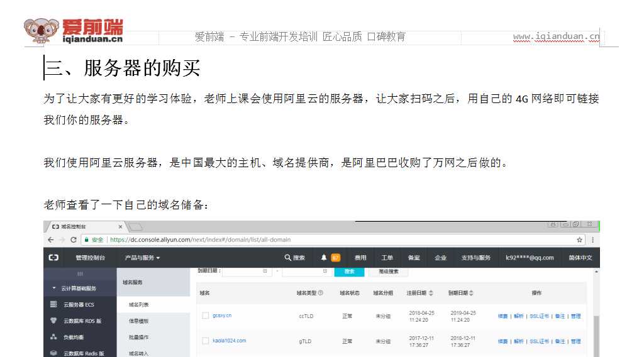Click the orange notification count badge

tap(336, 258)
